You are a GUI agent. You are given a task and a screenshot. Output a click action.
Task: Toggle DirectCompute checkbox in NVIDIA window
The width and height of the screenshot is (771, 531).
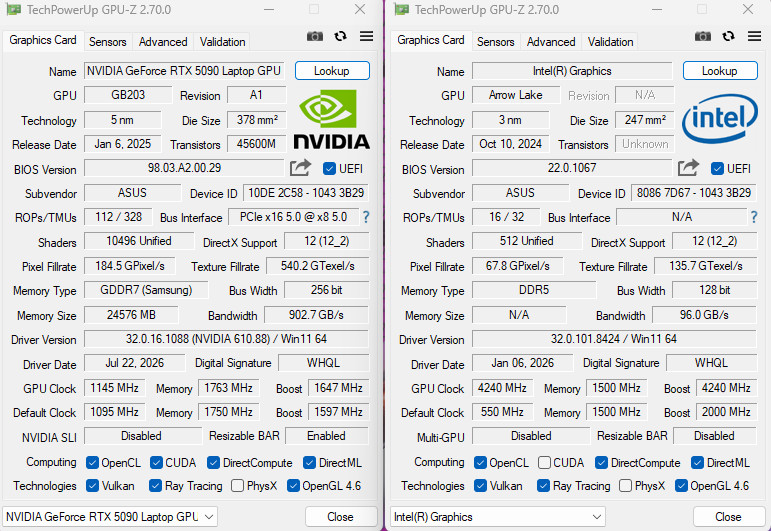coord(213,463)
